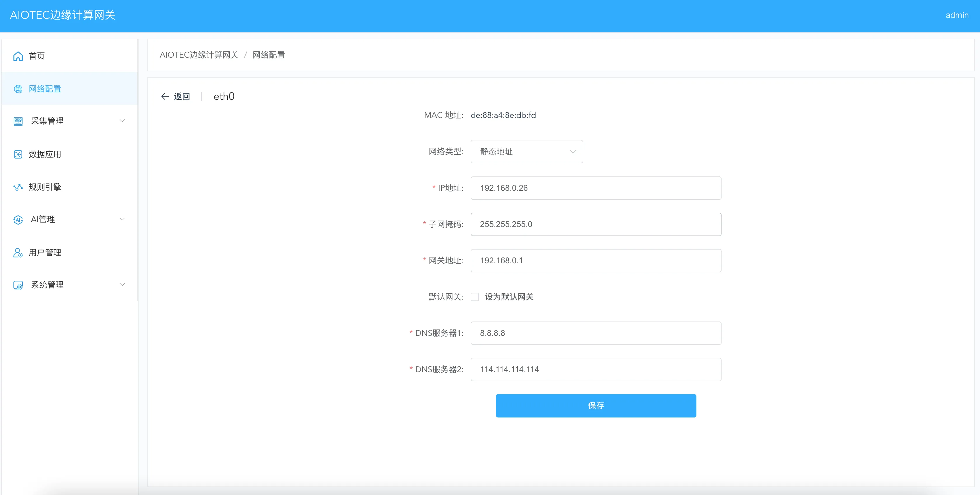
Task: Expand the 系统管理 submenu chevron
Action: (x=122, y=284)
